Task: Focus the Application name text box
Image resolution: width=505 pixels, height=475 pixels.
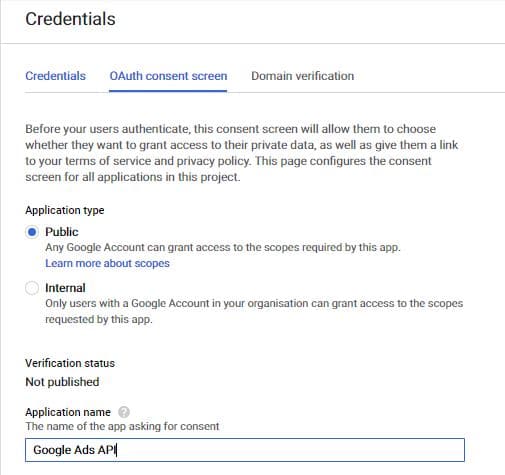Action: tap(245, 450)
